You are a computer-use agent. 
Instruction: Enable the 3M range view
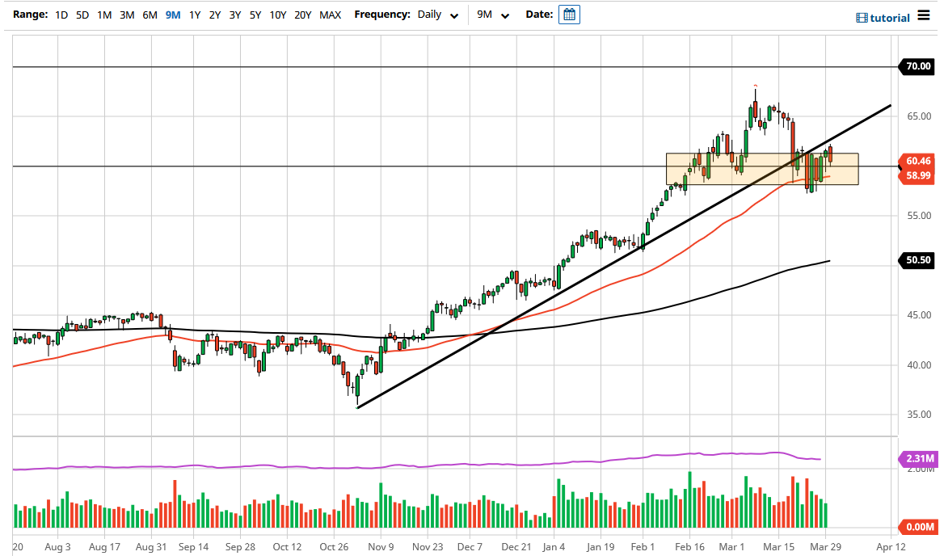126,15
